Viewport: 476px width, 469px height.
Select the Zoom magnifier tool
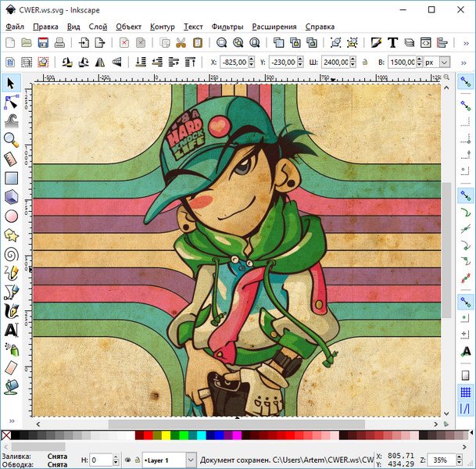(x=11, y=140)
